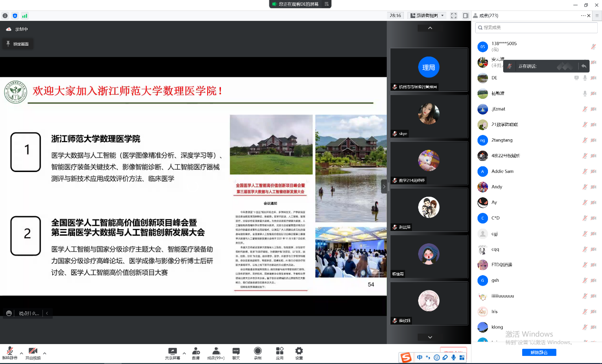Screen dimensions: 602x364
Task: Click Sogou voice input microphone icon
Action: click(x=454, y=357)
